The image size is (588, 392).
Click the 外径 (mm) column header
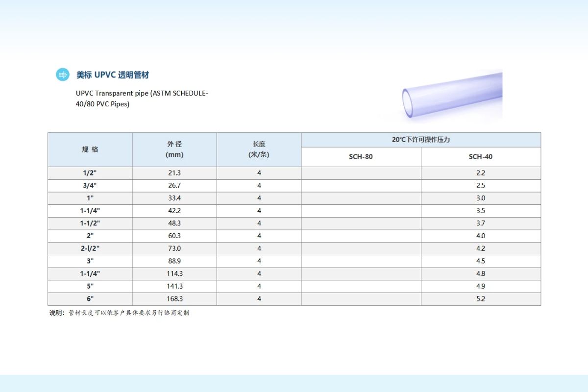[x=174, y=149]
